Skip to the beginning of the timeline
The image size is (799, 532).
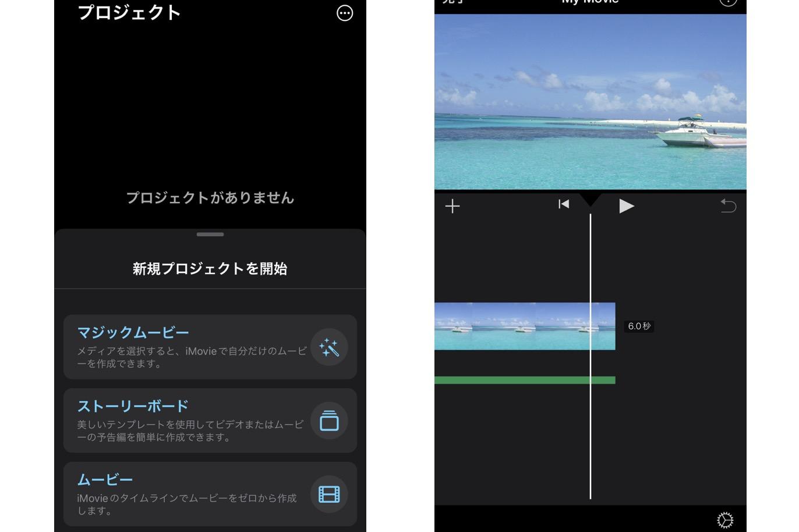pyautogui.click(x=564, y=204)
